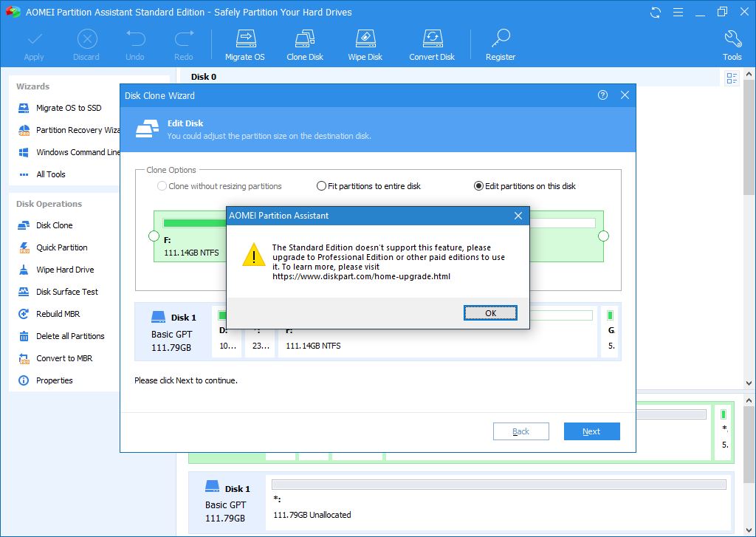
Task: Go Back in the Disk Clone Wizard
Action: click(520, 431)
